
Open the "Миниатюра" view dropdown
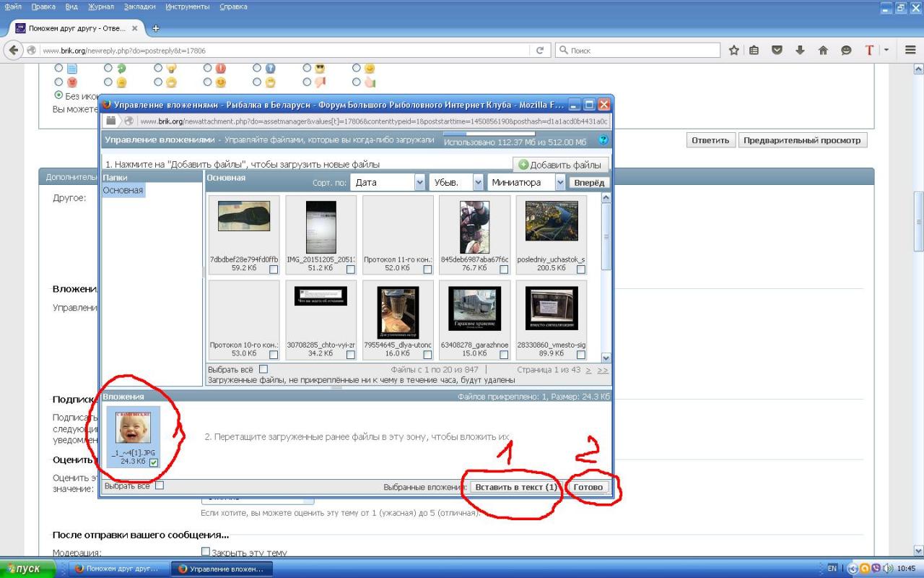click(526, 183)
